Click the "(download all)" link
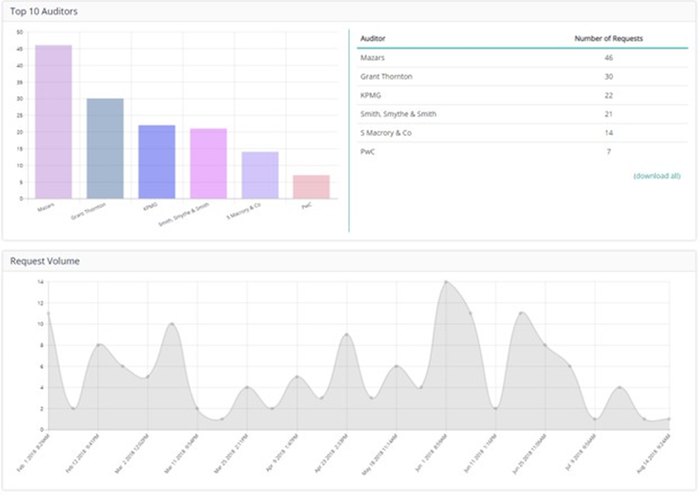The image size is (700, 495). click(x=657, y=175)
